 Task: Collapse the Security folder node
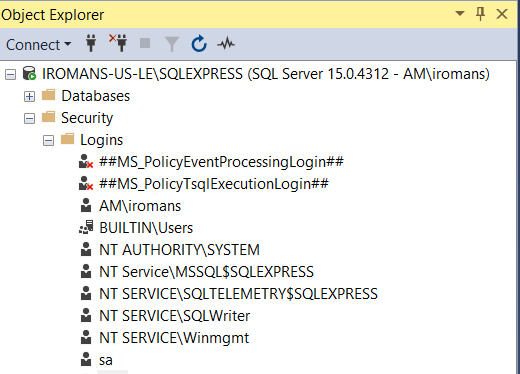point(29,119)
